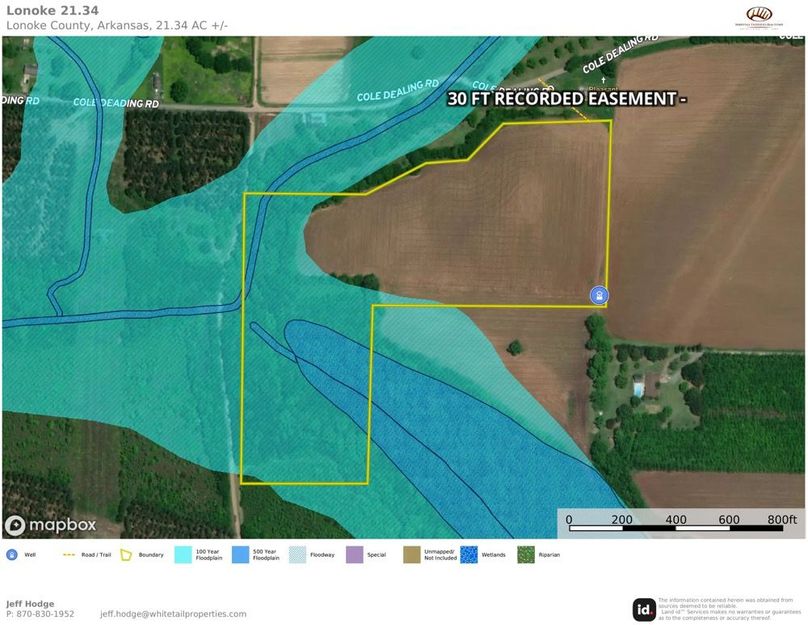This screenshot has height=625, width=808.
Task: Click the Riparian legend pattern icon
Action: pyautogui.click(x=526, y=555)
